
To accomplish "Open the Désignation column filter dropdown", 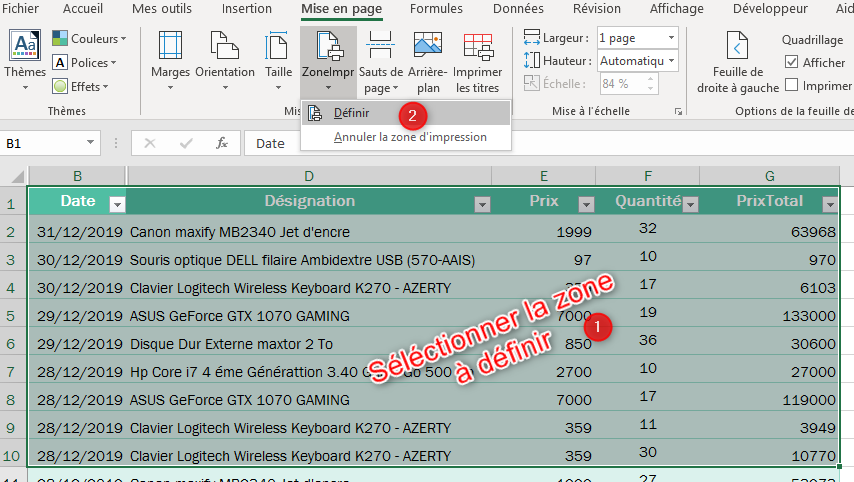I will [x=482, y=204].
